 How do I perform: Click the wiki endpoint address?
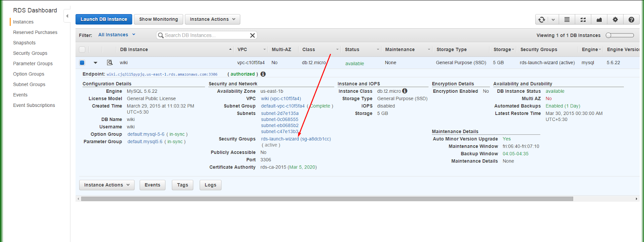click(162, 75)
